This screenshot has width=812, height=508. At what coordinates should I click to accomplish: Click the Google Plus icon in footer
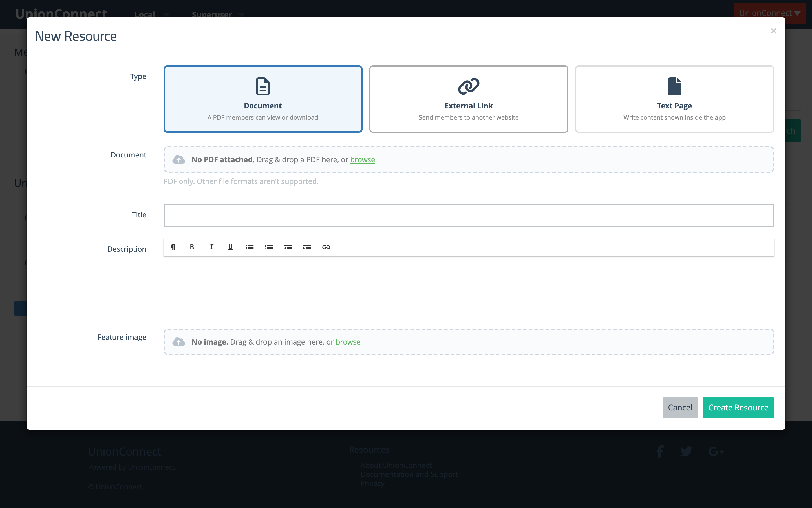[x=716, y=451]
